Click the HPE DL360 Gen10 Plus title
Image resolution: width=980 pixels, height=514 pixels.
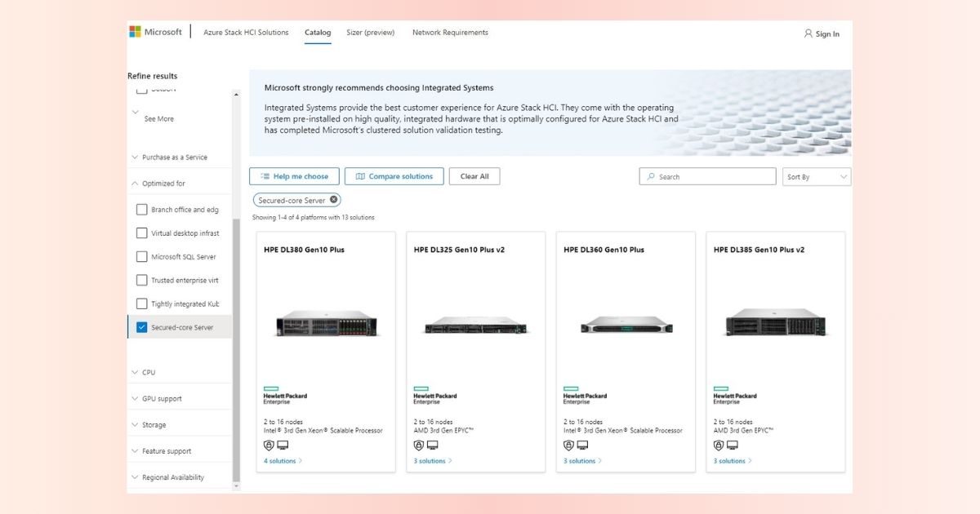(604, 250)
